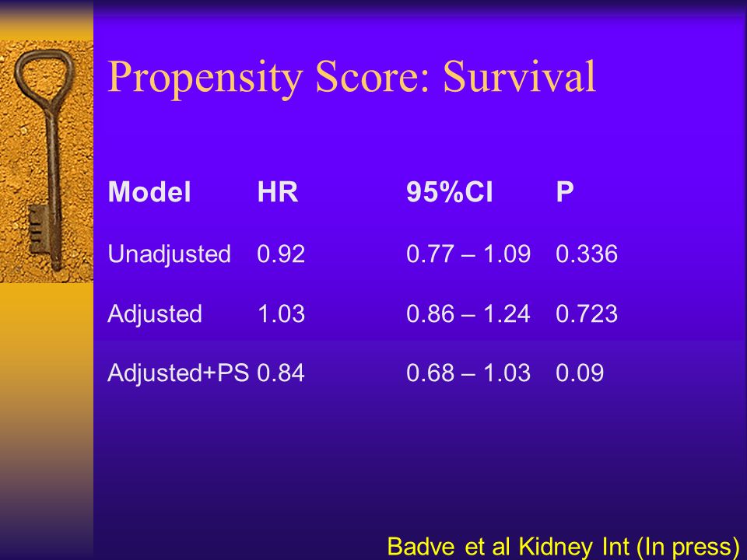The image size is (747, 560).
Task: Click the antique key image
Action: pyautogui.click(x=46, y=162)
